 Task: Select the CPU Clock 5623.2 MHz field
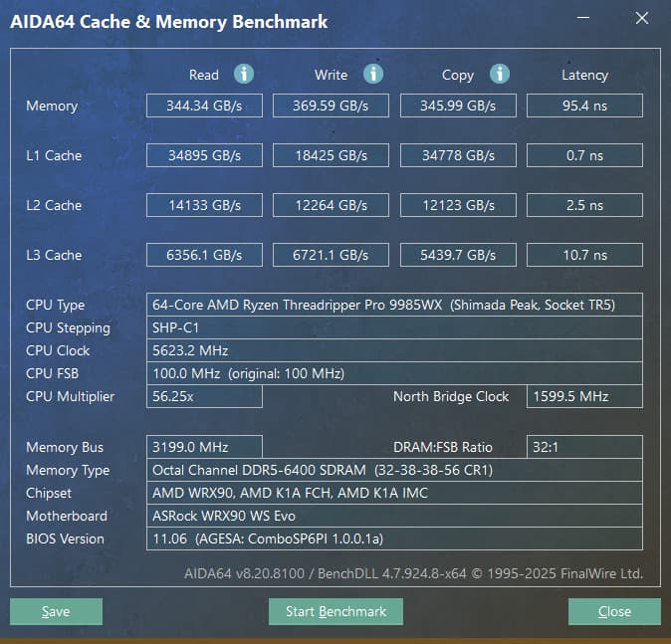tap(394, 350)
